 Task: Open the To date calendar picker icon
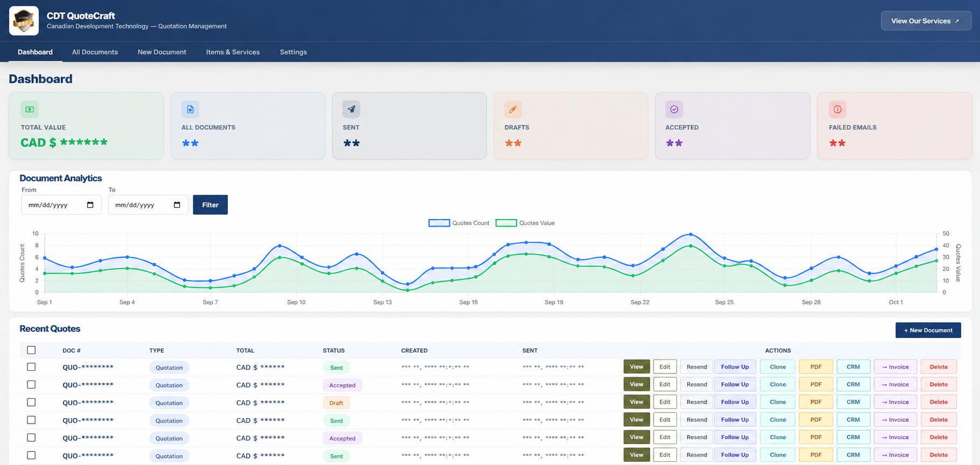click(x=177, y=205)
